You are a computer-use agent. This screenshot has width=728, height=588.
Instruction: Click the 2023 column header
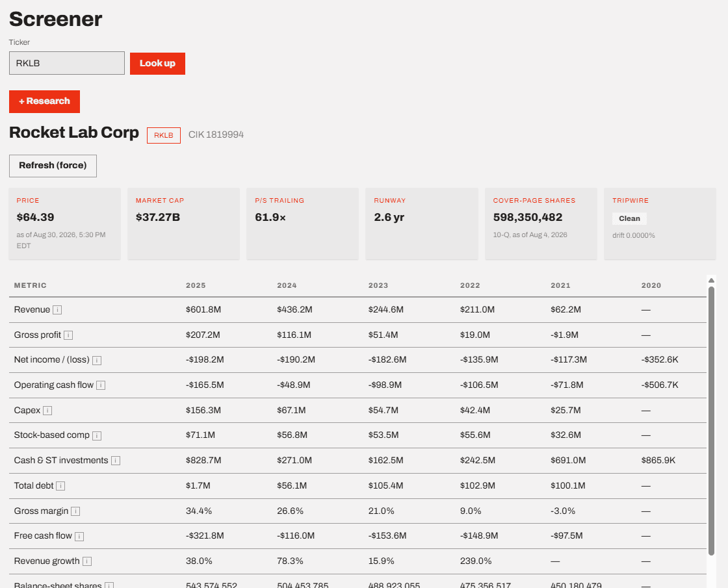(x=378, y=285)
